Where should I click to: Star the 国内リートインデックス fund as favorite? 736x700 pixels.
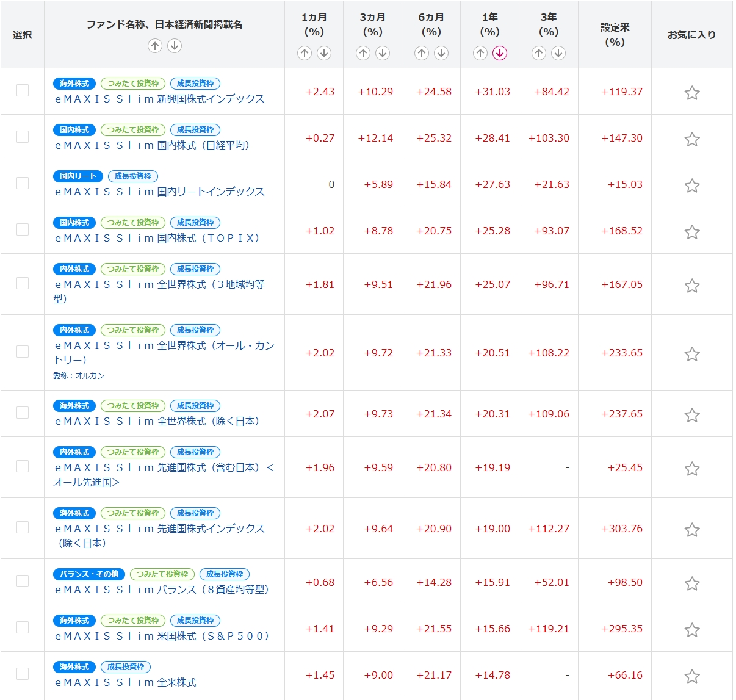pos(691,186)
